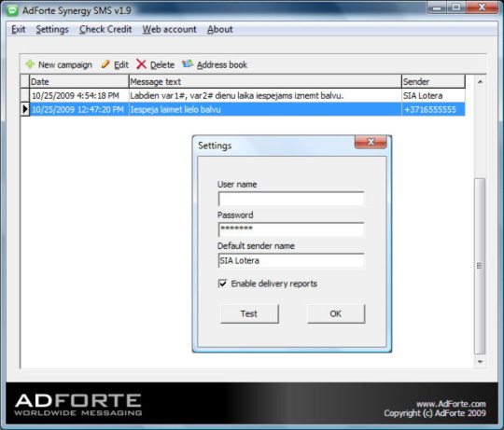Open the Settings menu
Viewport: 504px width, 430px height.
pyautogui.click(x=52, y=29)
